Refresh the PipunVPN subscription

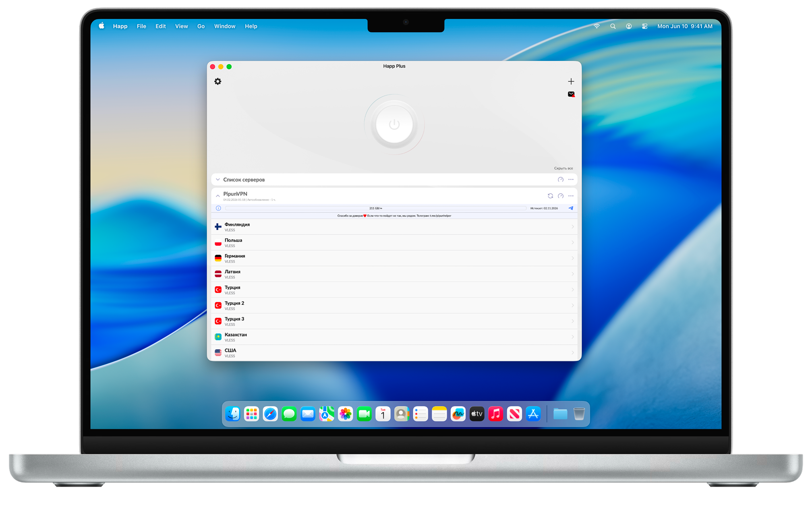pyautogui.click(x=550, y=196)
